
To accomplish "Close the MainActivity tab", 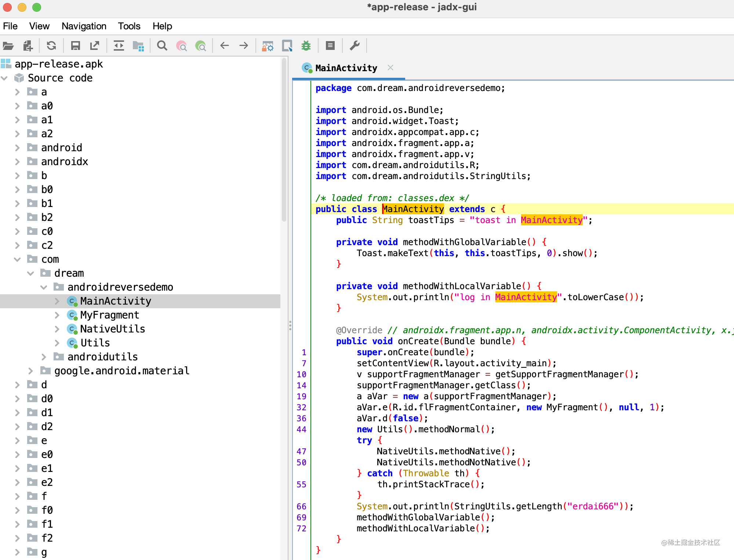I will pos(390,68).
